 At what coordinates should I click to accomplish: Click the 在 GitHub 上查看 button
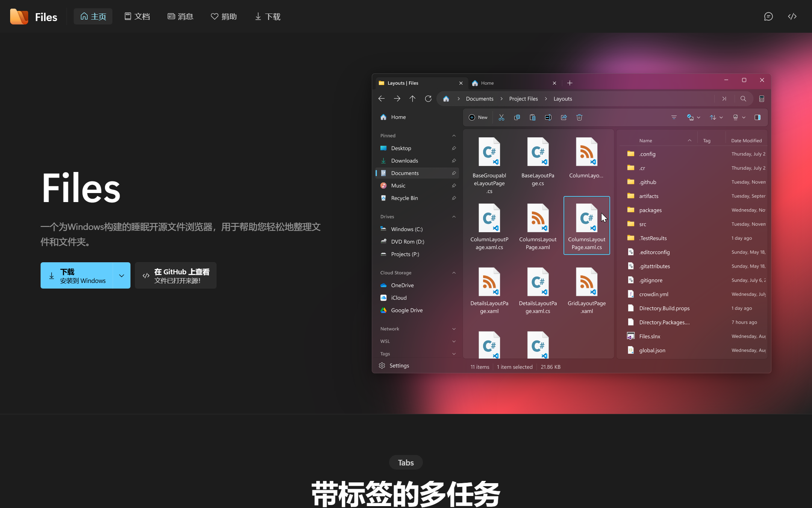(176, 275)
